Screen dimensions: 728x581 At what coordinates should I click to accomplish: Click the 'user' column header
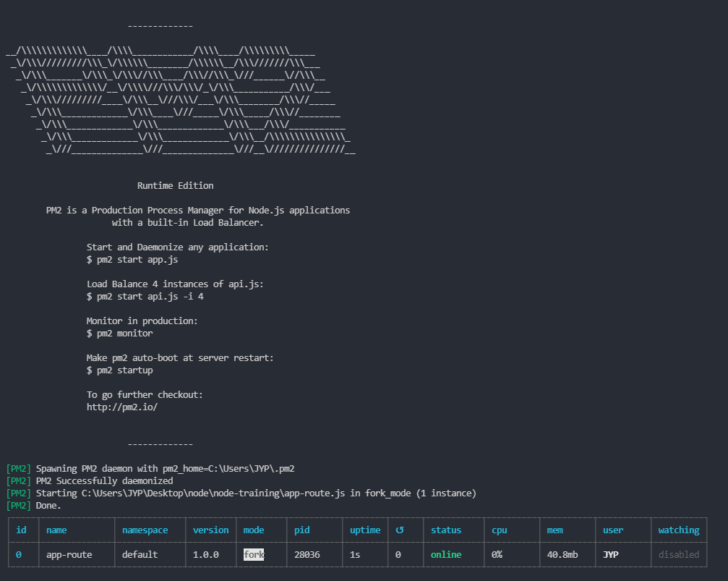(613, 530)
